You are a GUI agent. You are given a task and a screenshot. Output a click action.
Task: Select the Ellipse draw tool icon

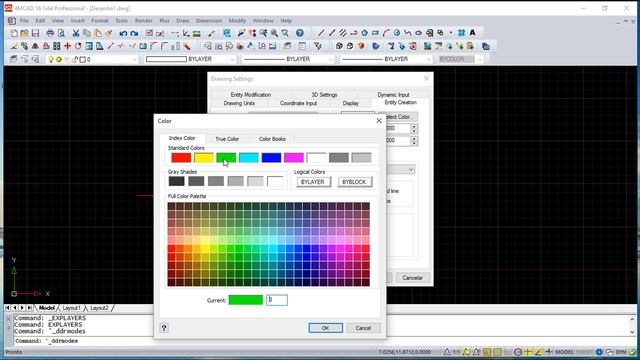(x=418, y=33)
